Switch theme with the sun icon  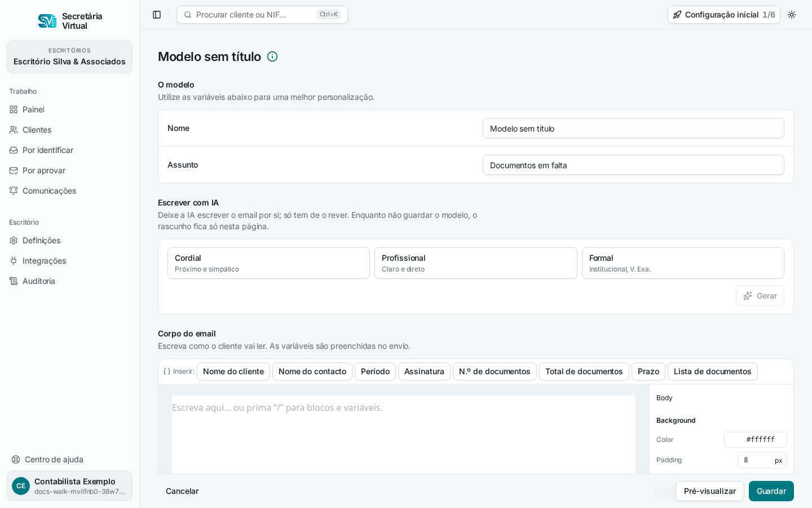[792, 15]
